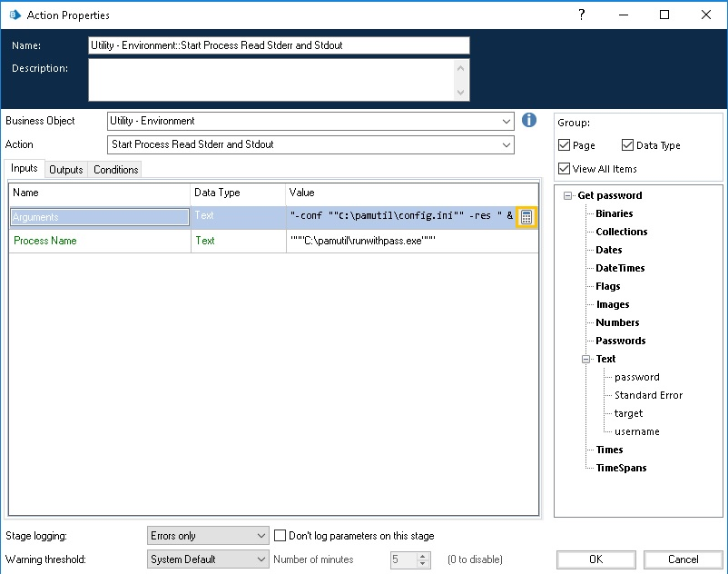This screenshot has width=728, height=574.
Task: Open the Business Object dropdown
Action: 506,121
